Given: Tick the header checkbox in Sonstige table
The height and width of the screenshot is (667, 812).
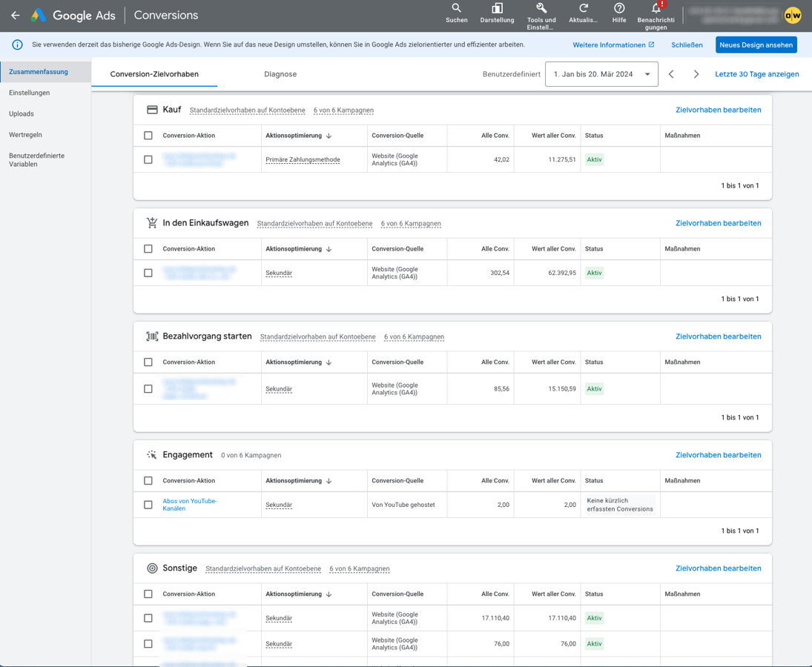Looking at the screenshot, I should (x=148, y=594).
